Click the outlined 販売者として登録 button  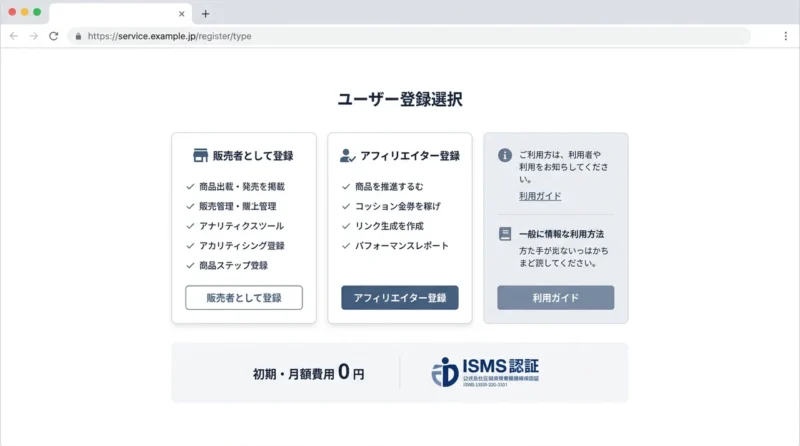pyautogui.click(x=244, y=298)
